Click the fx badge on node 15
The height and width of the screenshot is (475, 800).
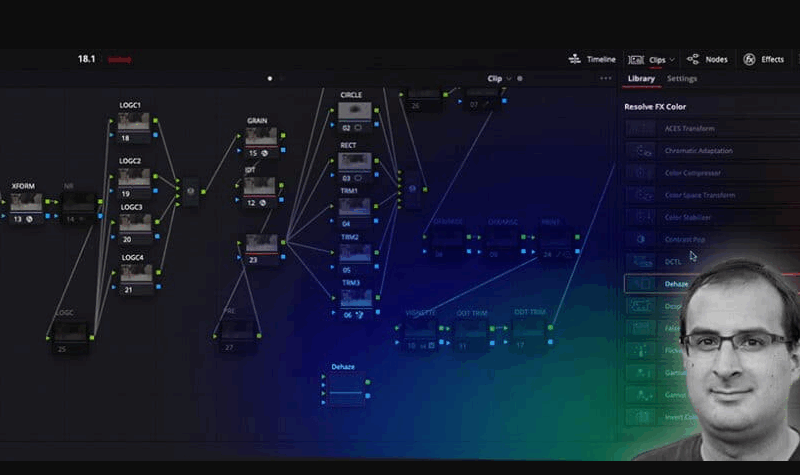click(x=264, y=153)
